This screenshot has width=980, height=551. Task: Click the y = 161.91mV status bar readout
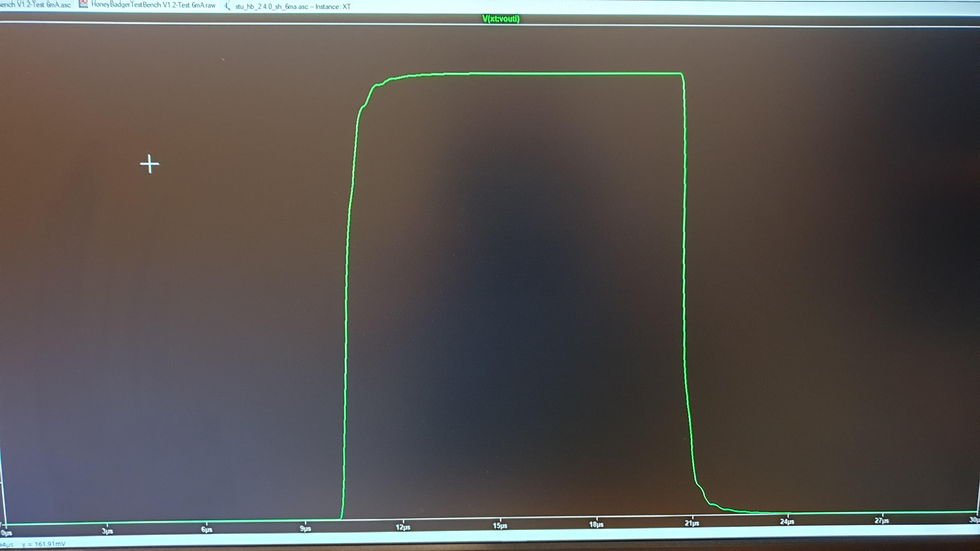tap(44, 544)
